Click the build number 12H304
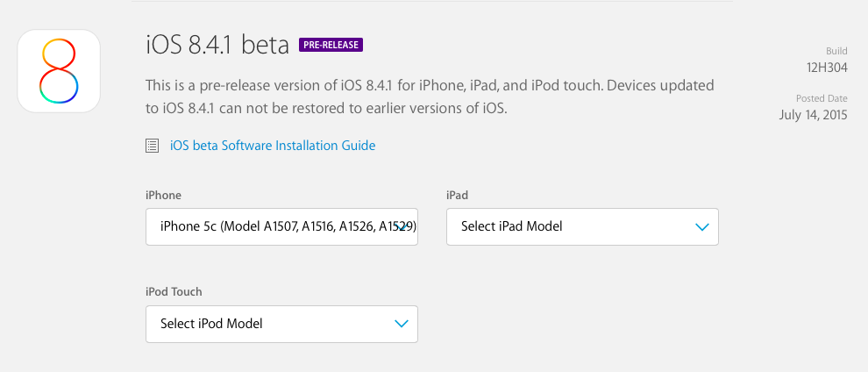The height and width of the screenshot is (372, 868). 828,68
